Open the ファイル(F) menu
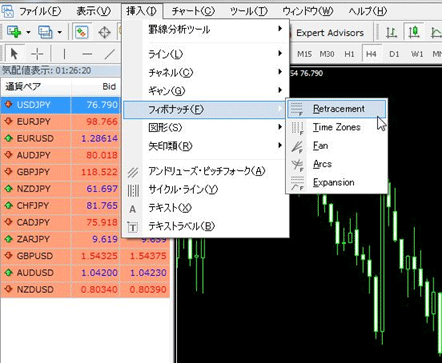Image resolution: width=442 pixels, height=363 pixels. coord(40,11)
